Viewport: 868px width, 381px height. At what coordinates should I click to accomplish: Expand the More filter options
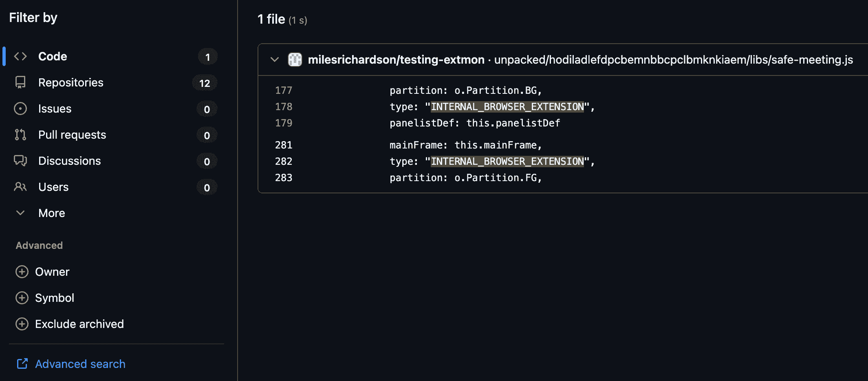click(x=51, y=213)
